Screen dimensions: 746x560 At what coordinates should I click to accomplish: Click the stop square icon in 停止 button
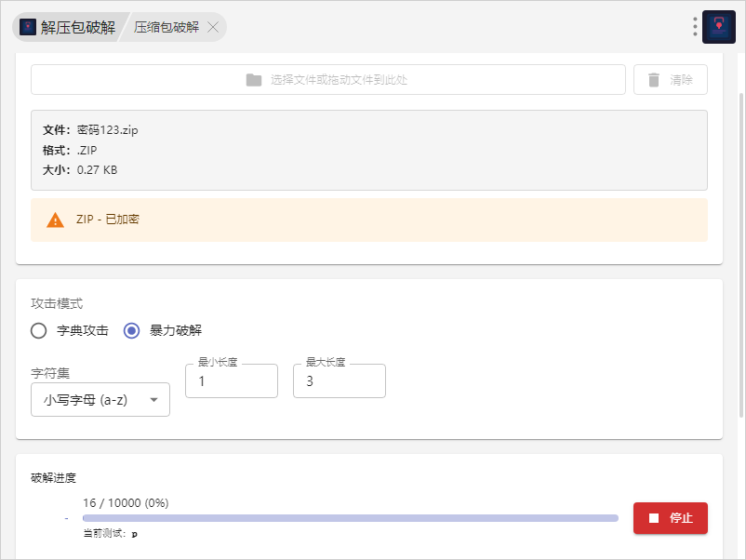654,518
